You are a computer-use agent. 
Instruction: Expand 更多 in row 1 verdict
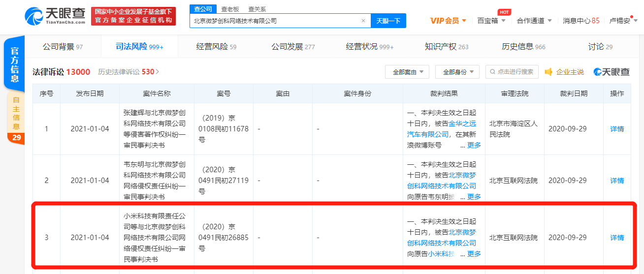point(474,146)
